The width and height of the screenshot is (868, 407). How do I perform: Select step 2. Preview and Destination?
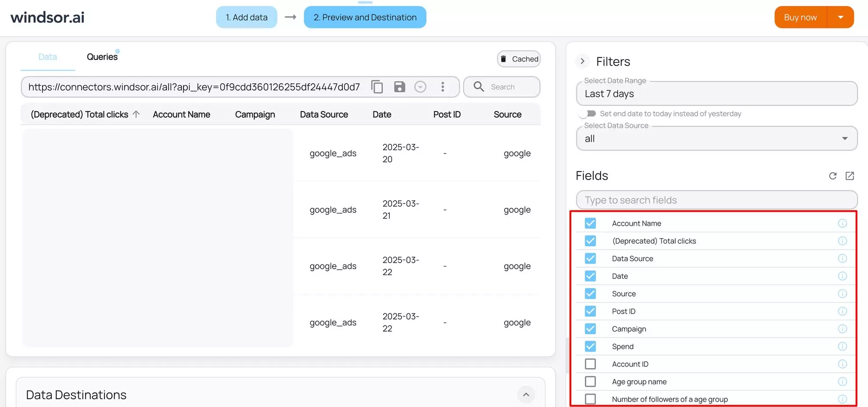[x=365, y=17]
